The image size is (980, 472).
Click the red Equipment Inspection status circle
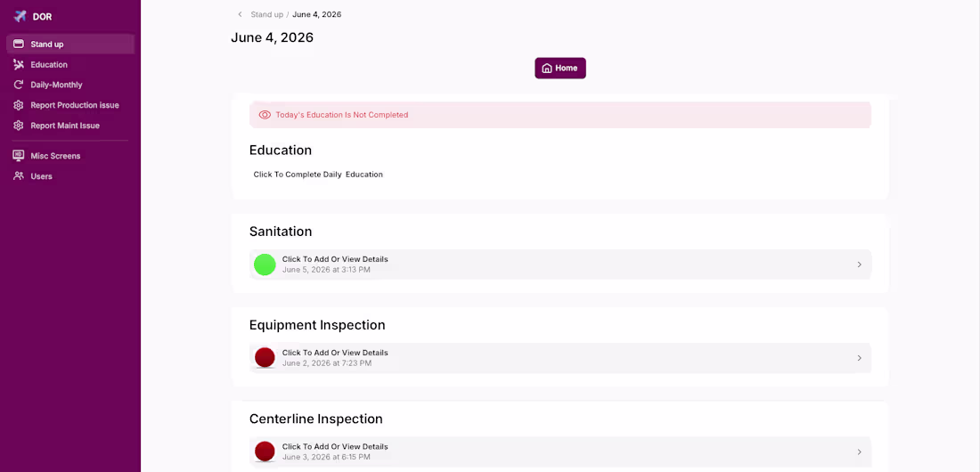point(265,358)
